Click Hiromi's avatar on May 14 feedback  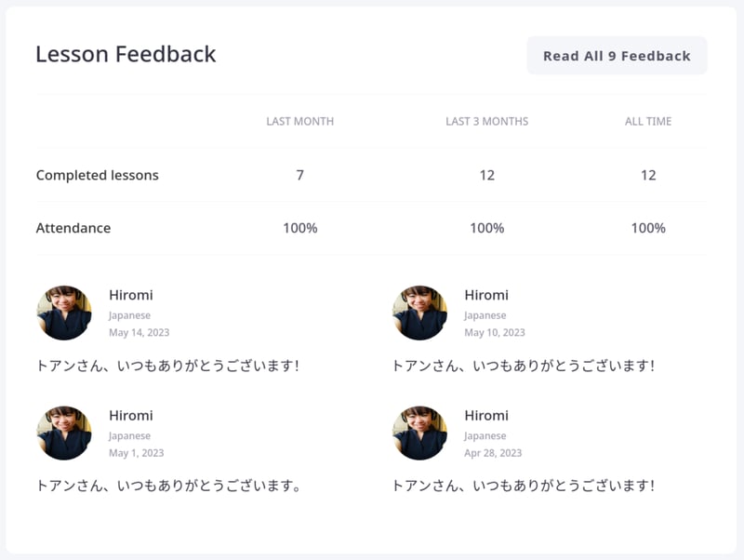coord(64,313)
